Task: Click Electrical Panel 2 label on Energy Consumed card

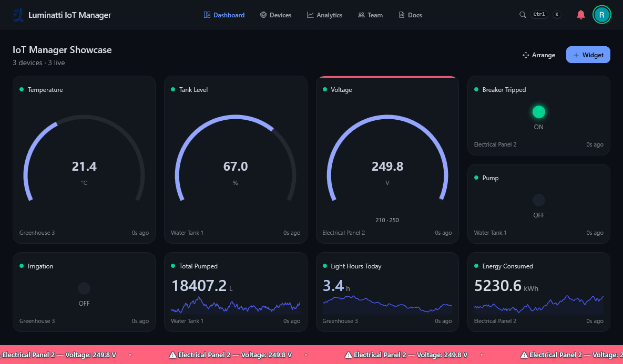Action: 495,321
